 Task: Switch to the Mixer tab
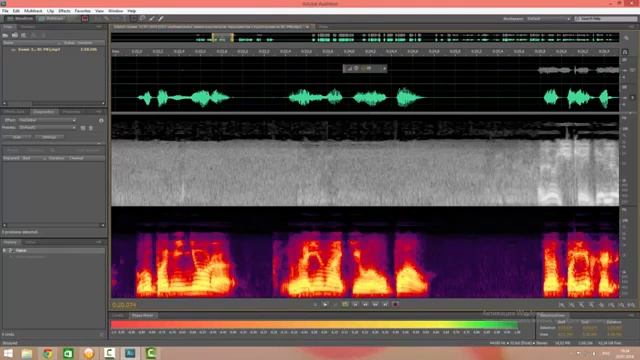324,27
